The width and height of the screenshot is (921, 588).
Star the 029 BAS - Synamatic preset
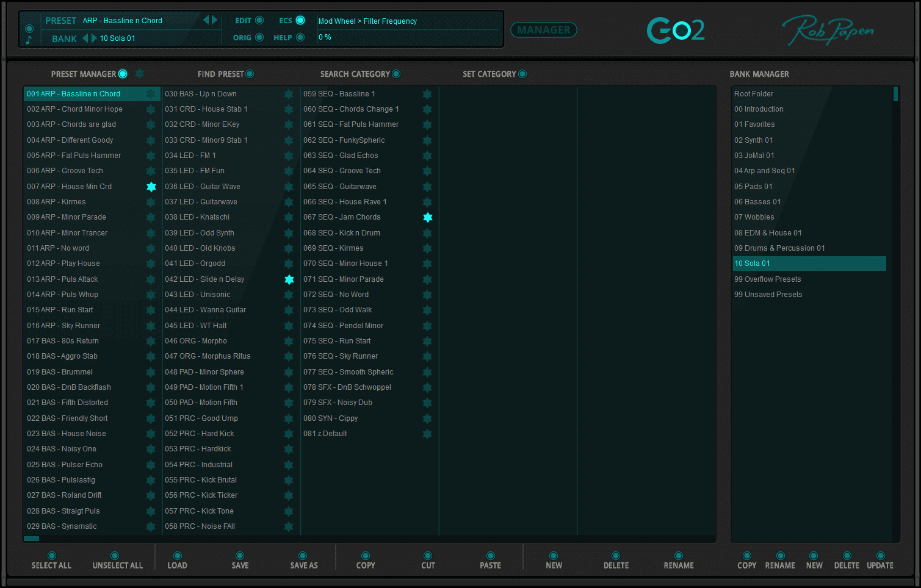click(x=151, y=526)
